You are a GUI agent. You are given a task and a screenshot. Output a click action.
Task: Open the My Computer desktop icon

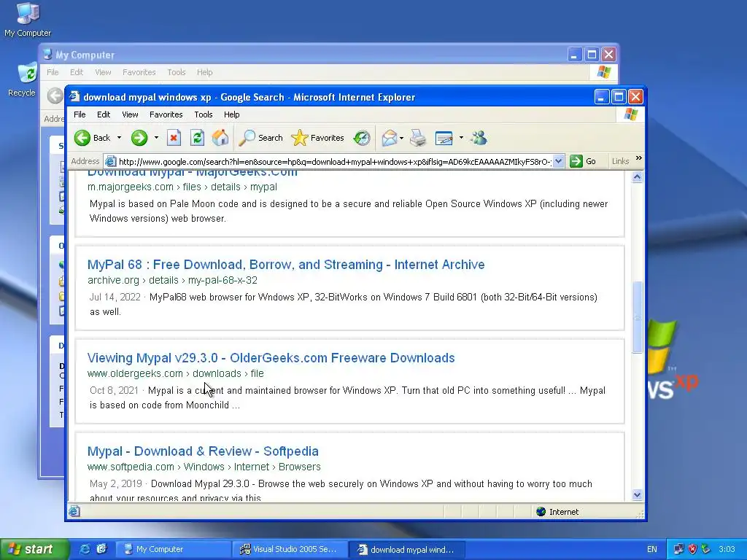[x=28, y=20]
